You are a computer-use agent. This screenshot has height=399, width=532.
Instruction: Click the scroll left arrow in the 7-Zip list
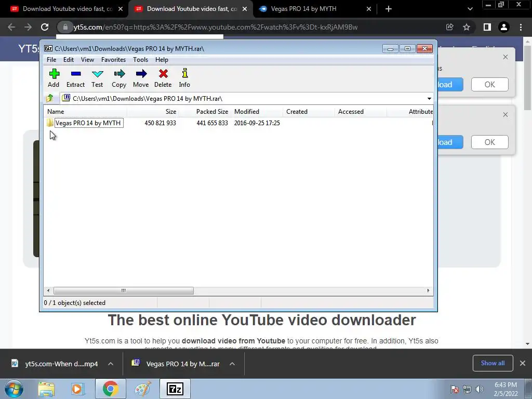pyautogui.click(x=48, y=290)
